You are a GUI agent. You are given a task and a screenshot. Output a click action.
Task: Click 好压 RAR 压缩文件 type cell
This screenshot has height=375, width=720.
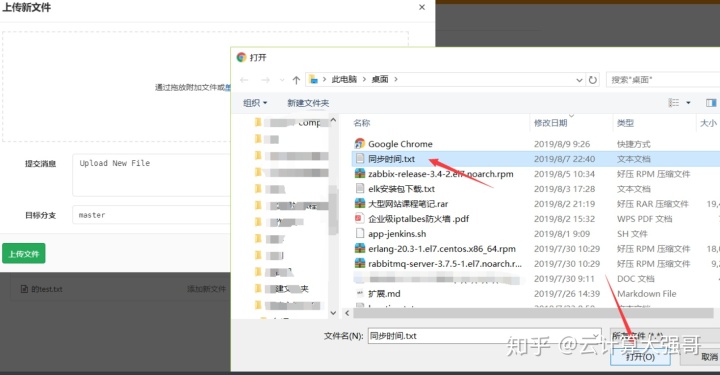click(652, 204)
